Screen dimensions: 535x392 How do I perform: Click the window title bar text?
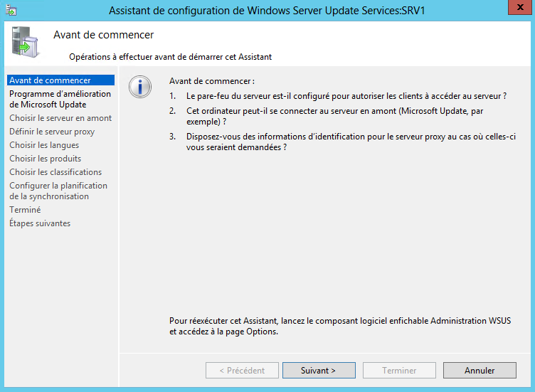point(262,11)
